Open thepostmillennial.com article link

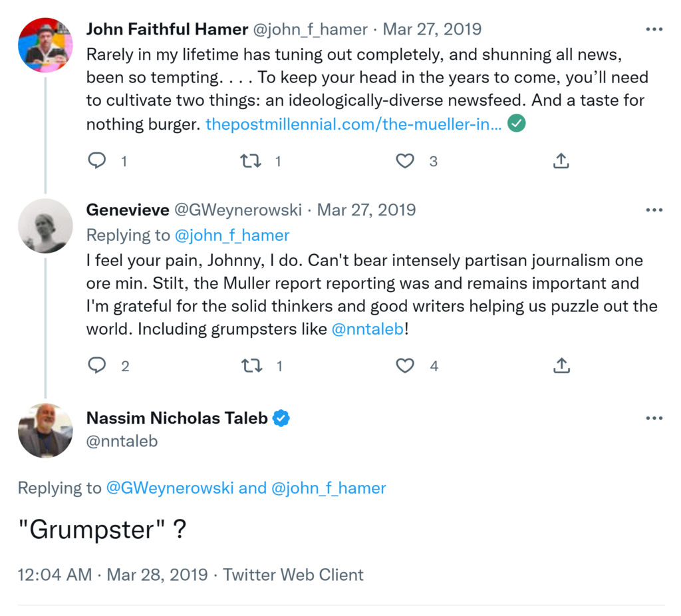pyautogui.click(x=354, y=124)
